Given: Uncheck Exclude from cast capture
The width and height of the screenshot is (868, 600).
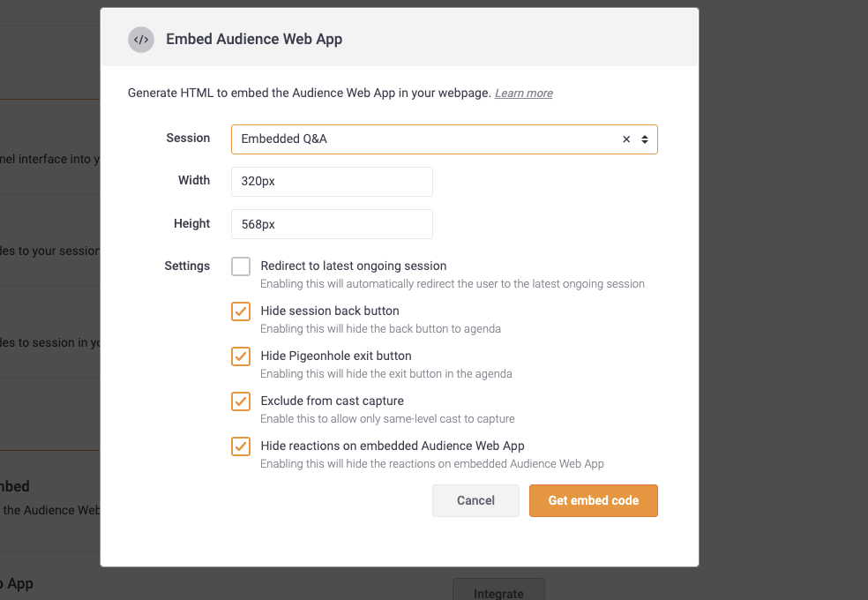Looking at the screenshot, I should pyautogui.click(x=241, y=401).
